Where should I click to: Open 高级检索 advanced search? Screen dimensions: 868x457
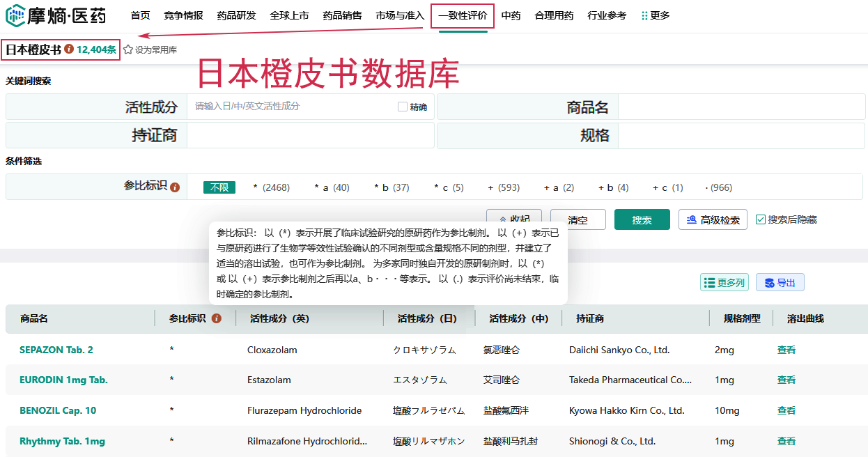tap(713, 220)
